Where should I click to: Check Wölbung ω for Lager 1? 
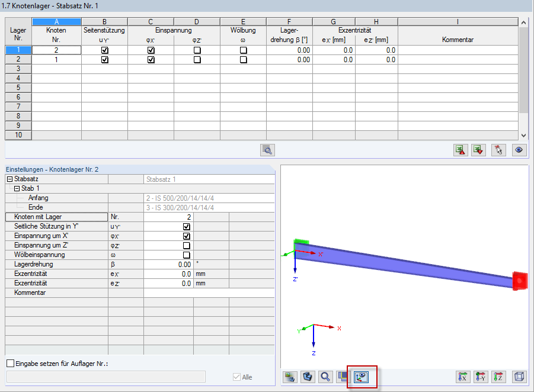point(243,50)
